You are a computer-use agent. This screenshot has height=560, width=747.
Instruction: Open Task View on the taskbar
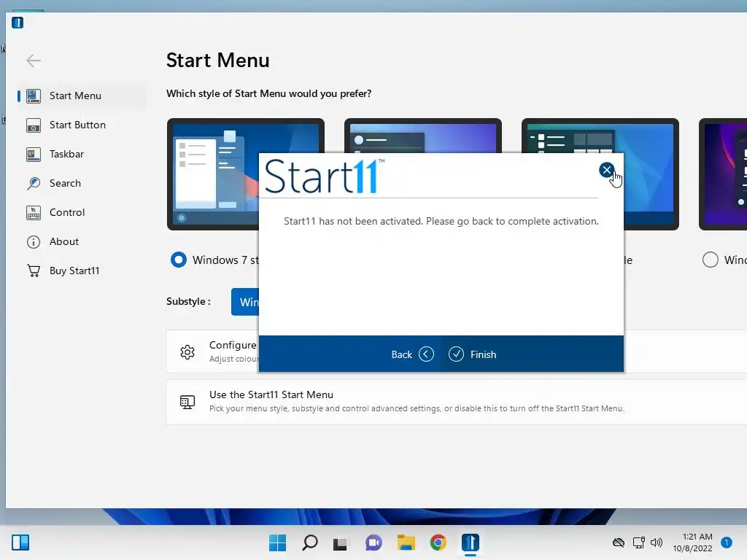click(x=341, y=542)
